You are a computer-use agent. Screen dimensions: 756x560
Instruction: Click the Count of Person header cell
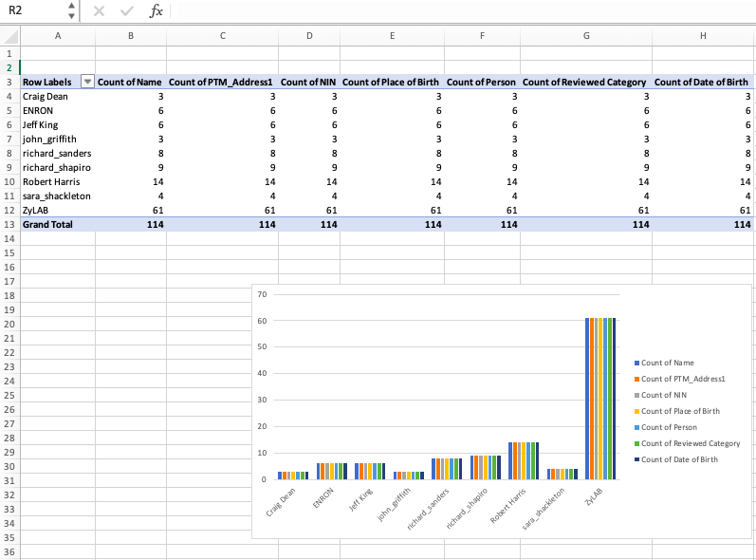[482, 82]
